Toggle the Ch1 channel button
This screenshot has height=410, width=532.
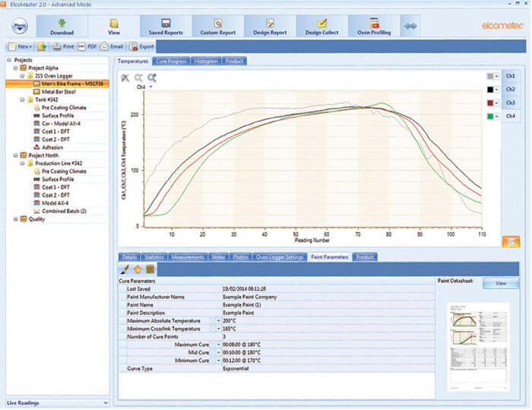point(510,77)
